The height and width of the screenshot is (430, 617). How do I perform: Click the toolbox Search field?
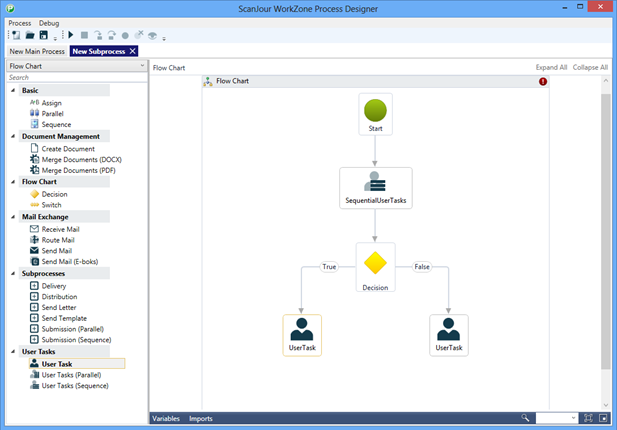pyautogui.click(x=77, y=78)
